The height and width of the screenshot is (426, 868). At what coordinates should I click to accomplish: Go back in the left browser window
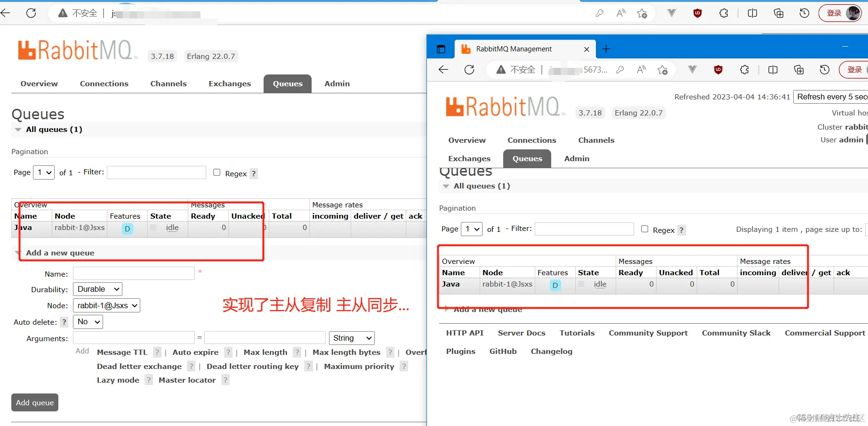click(5, 13)
